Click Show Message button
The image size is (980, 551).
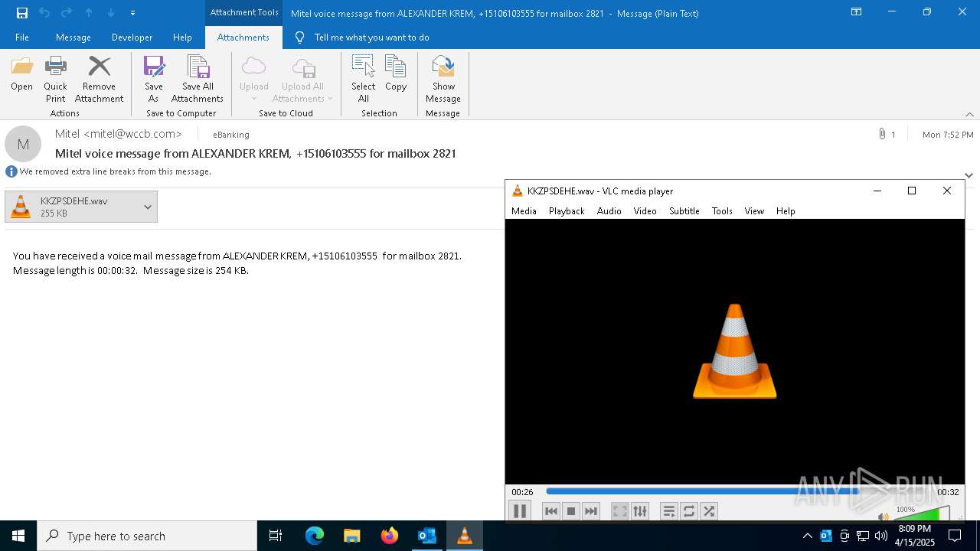443,79
